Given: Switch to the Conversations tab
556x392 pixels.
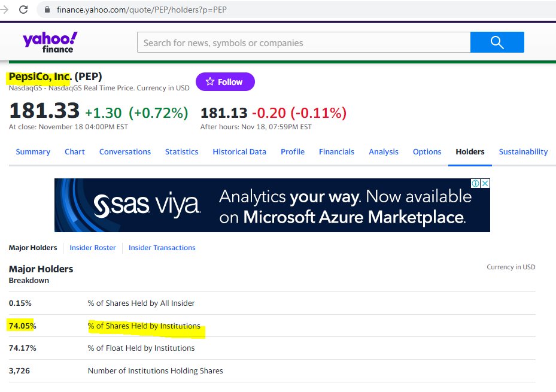Looking at the screenshot, I should [x=125, y=151].
